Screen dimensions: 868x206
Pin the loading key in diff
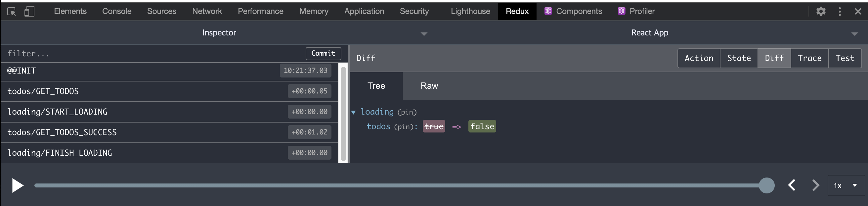[x=407, y=112]
